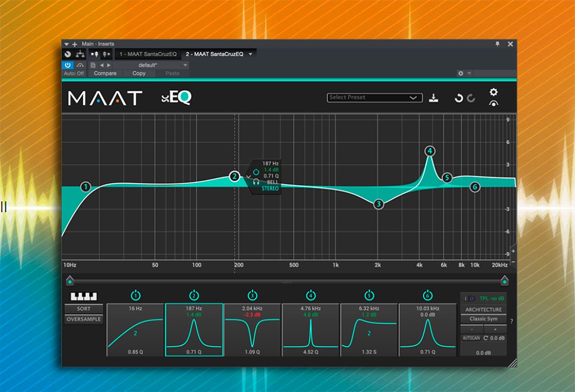575x392 pixels.
Task: Expand the arrow next to the host gear
Action: point(469,73)
